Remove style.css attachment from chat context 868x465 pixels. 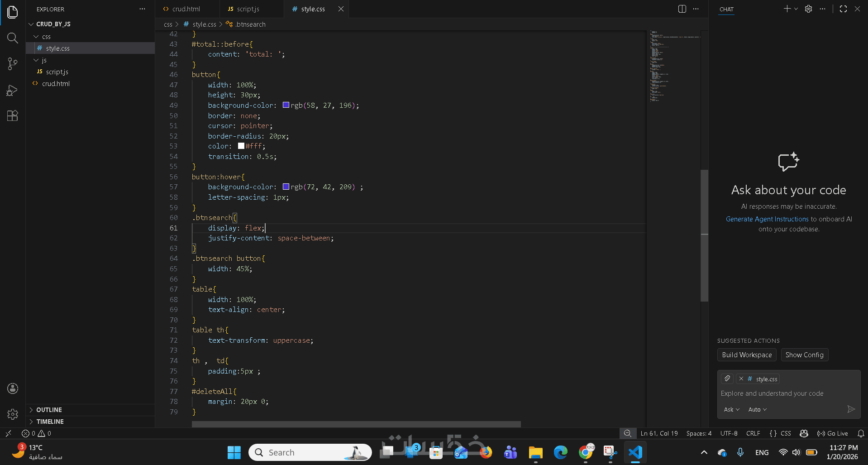point(741,379)
